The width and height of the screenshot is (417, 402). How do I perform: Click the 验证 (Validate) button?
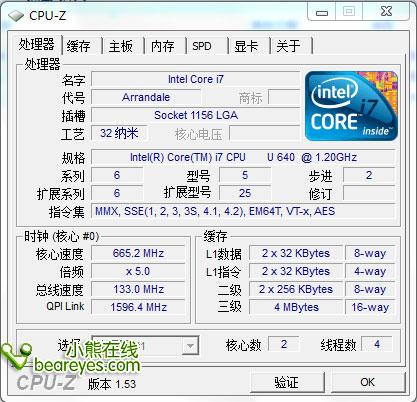(x=287, y=382)
